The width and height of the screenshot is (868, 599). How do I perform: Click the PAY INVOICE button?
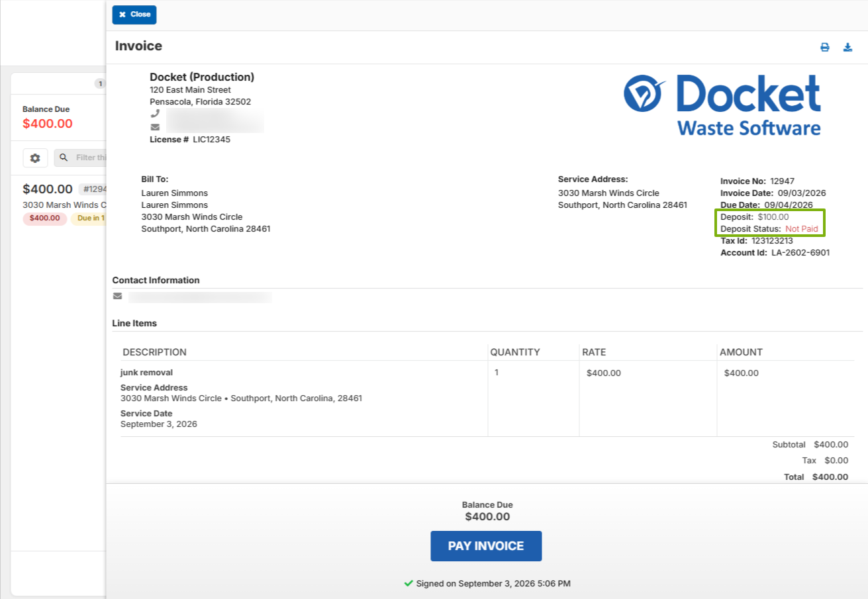pos(486,546)
